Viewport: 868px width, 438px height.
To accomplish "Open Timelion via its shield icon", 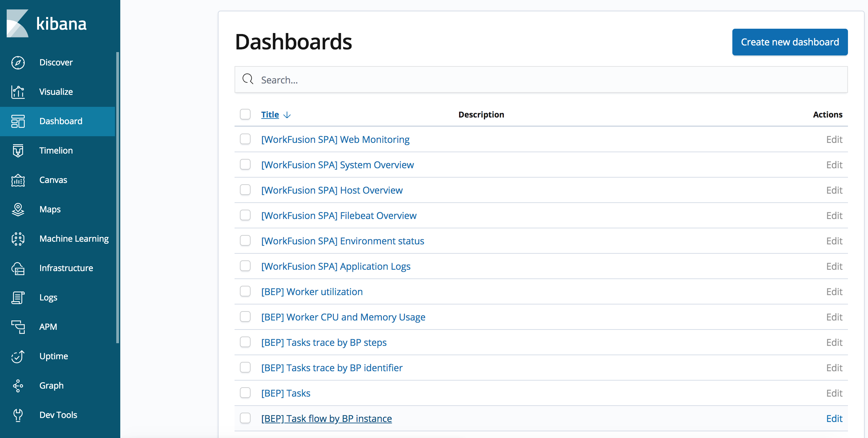I will coord(18,151).
